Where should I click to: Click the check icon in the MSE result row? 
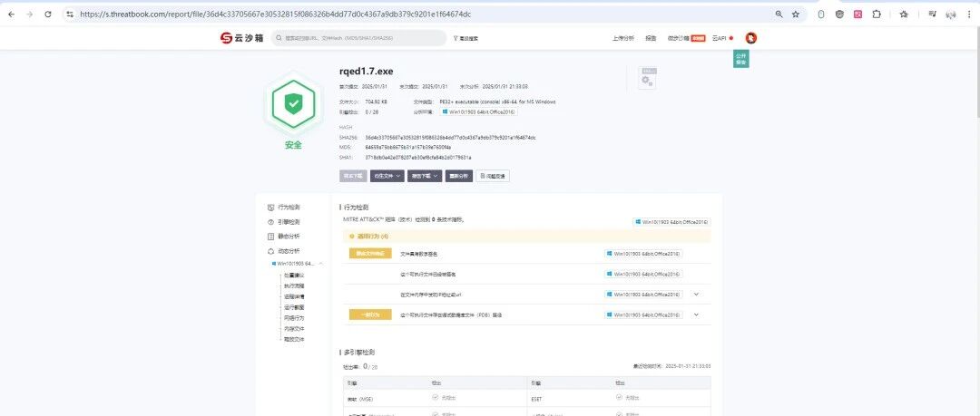(435, 397)
